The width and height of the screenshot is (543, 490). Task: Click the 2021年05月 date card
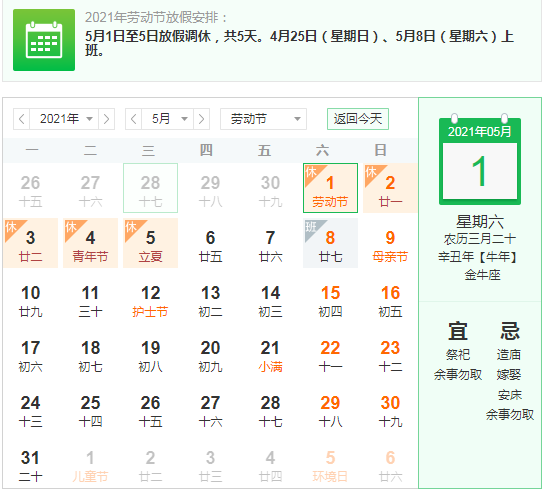click(480, 161)
